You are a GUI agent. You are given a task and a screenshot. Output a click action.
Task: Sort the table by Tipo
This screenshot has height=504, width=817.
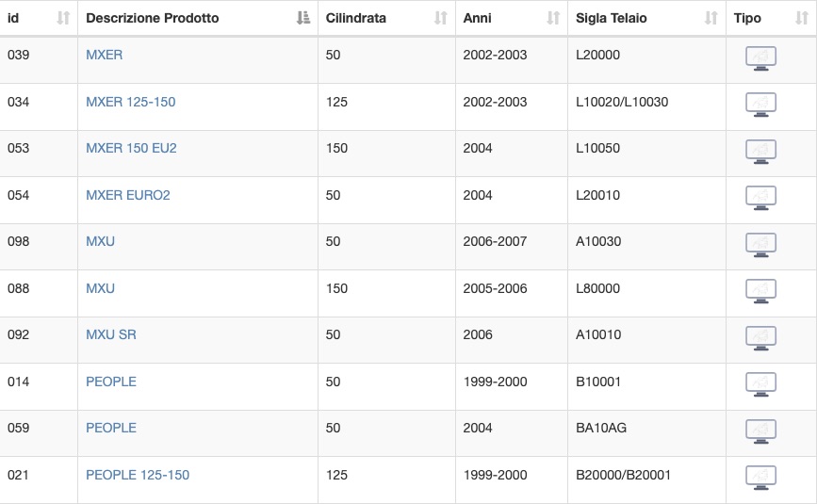[802, 18]
